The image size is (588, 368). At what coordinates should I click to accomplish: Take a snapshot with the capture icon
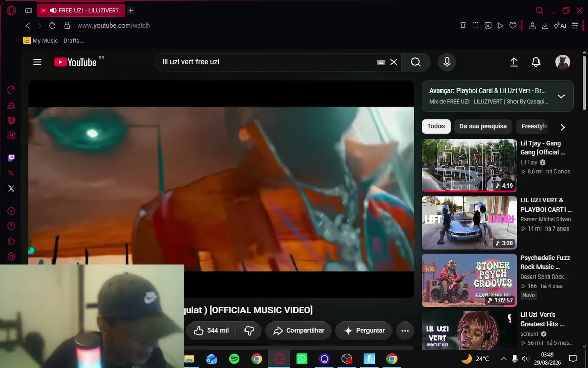click(476, 26)
